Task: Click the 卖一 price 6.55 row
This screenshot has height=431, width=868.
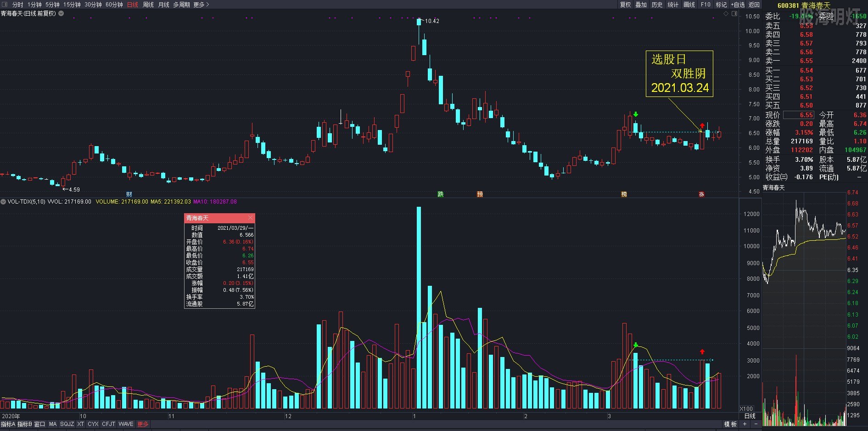Action: pos(816,61)
